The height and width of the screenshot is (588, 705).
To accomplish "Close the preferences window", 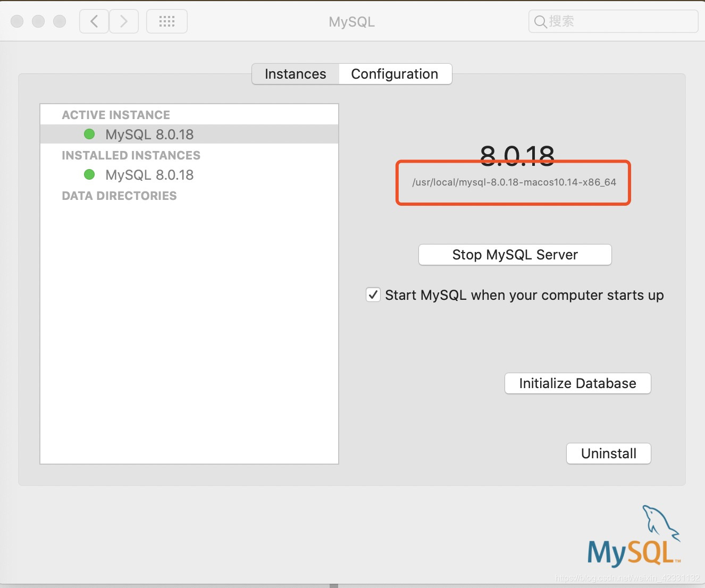I will (17, 21).
